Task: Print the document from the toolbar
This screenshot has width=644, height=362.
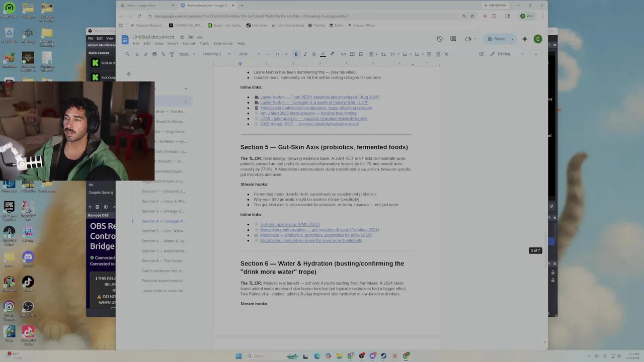Action: pos(154,54)
